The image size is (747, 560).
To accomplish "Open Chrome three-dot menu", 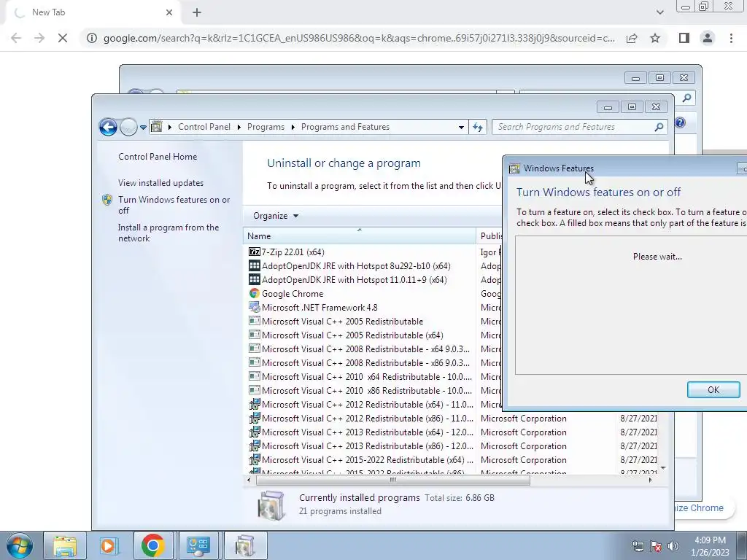I will [731, 38].
